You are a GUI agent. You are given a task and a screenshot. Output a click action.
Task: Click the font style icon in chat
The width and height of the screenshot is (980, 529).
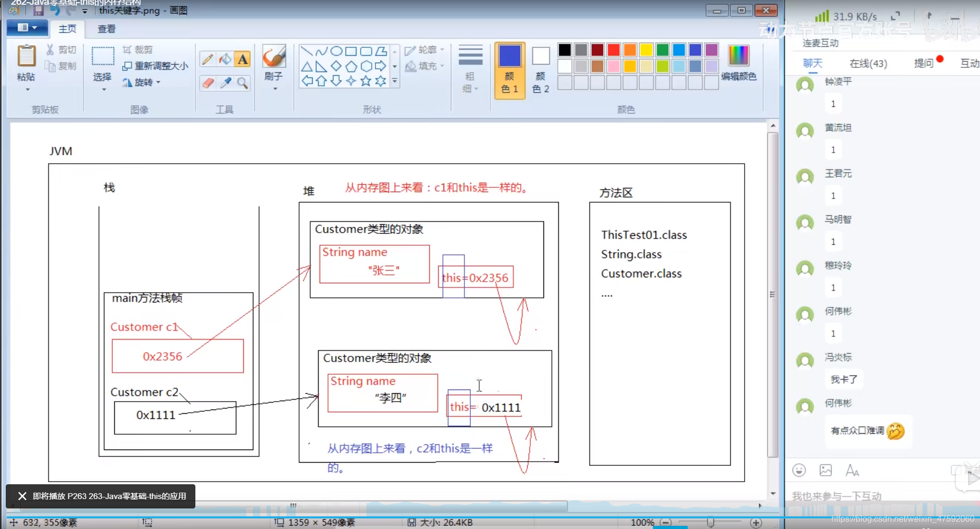tap(852, 470)
